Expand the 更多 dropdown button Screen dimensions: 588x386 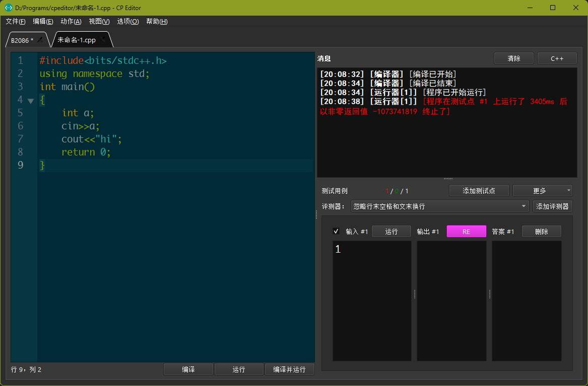click(x=542, y=191)
